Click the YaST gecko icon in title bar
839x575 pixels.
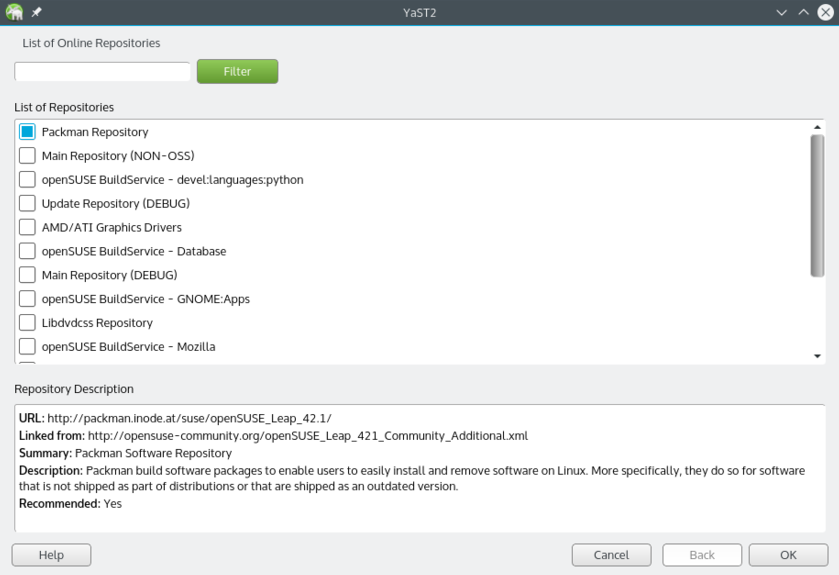coord(14,12)
